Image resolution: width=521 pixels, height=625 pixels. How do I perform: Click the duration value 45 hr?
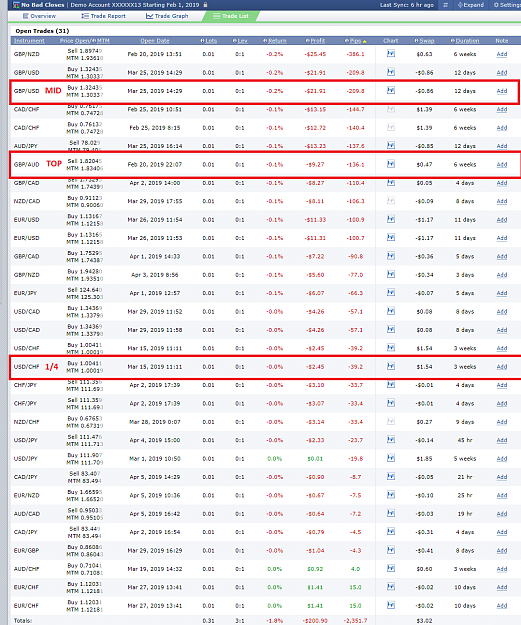point(465,440)
